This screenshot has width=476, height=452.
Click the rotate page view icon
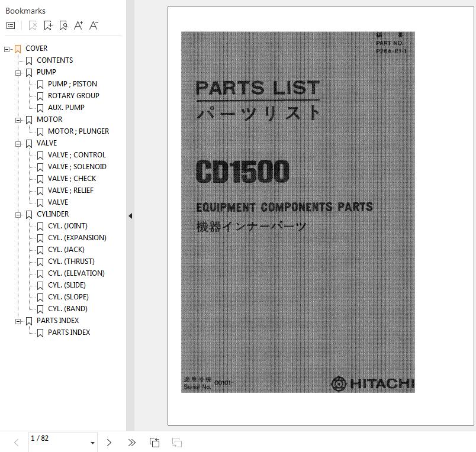155,443
